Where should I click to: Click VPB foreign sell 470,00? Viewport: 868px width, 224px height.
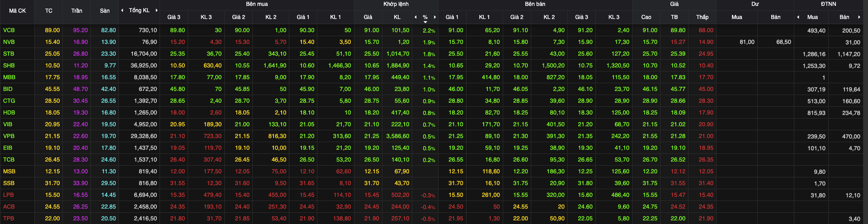pyautogui.click(x=851, y=137)
